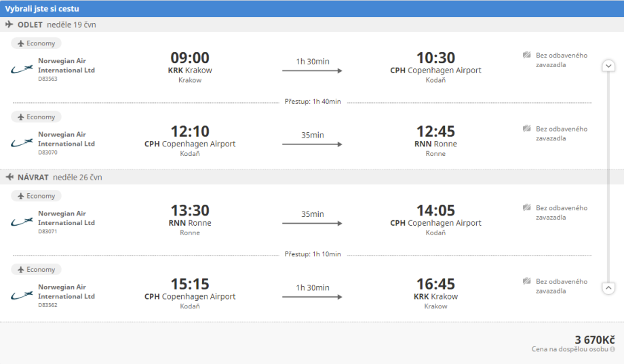The image size is (624, 364).
Task: Click the Vybrali jste si cestu header bar
Action: [312, 8]
